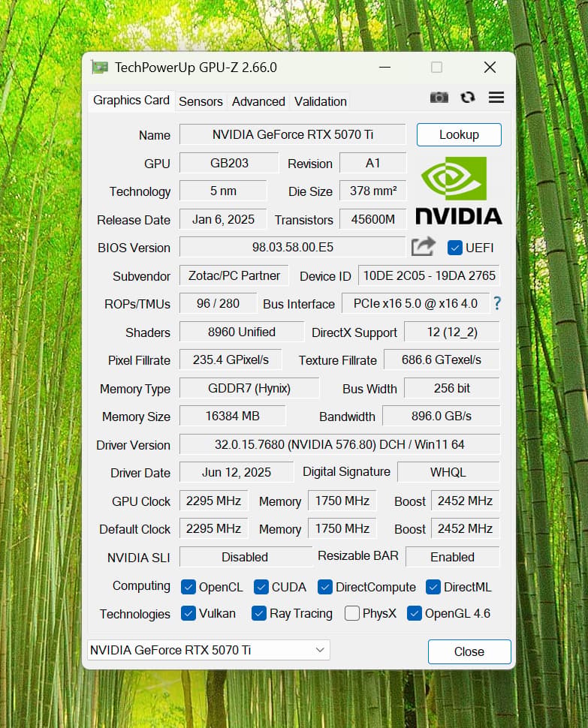Click the DirectX Support field 12 (12_2)

(452, 332)
